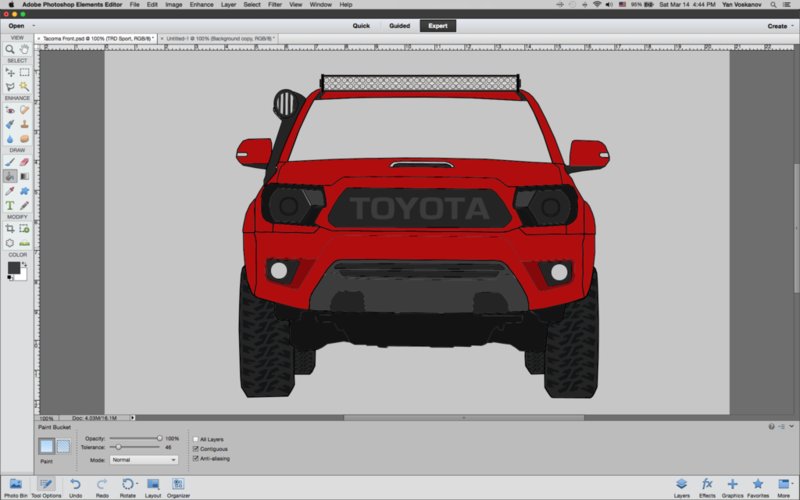800x500 pixels.
Task: Open the Tool Options panel flyout menu
Action: (x=782, y=427)
